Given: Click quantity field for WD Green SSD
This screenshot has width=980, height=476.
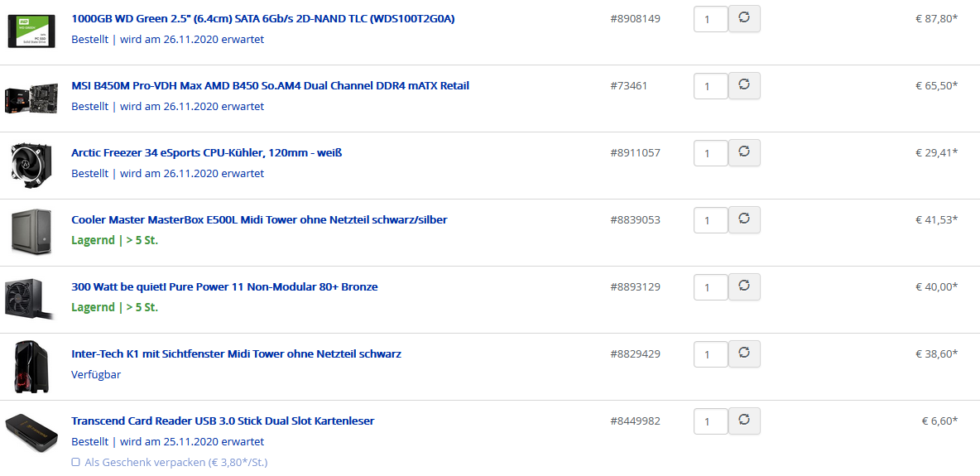Looking at the screenshot, I should coord(709,19).
